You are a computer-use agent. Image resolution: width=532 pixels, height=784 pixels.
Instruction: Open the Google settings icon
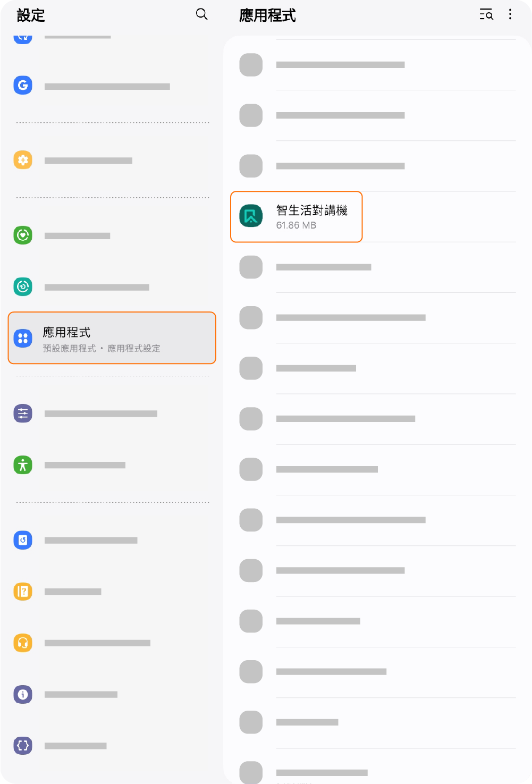coord(23,85)
